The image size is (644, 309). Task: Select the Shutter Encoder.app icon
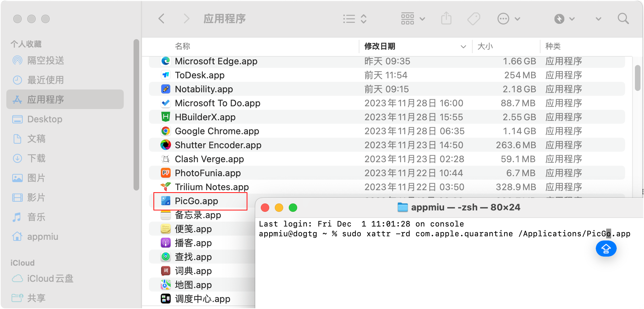pyautogui.click(x=166, y=145)
